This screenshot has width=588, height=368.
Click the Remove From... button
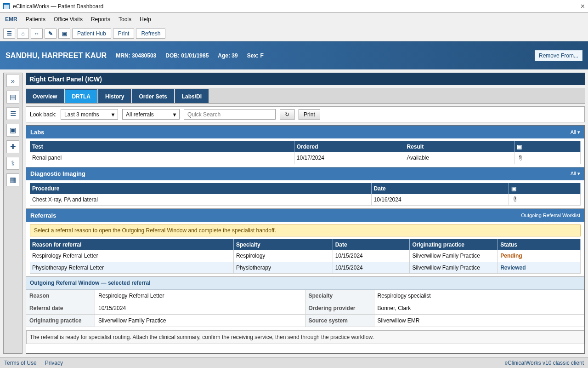pyautogui.click(x=559, y=56)
